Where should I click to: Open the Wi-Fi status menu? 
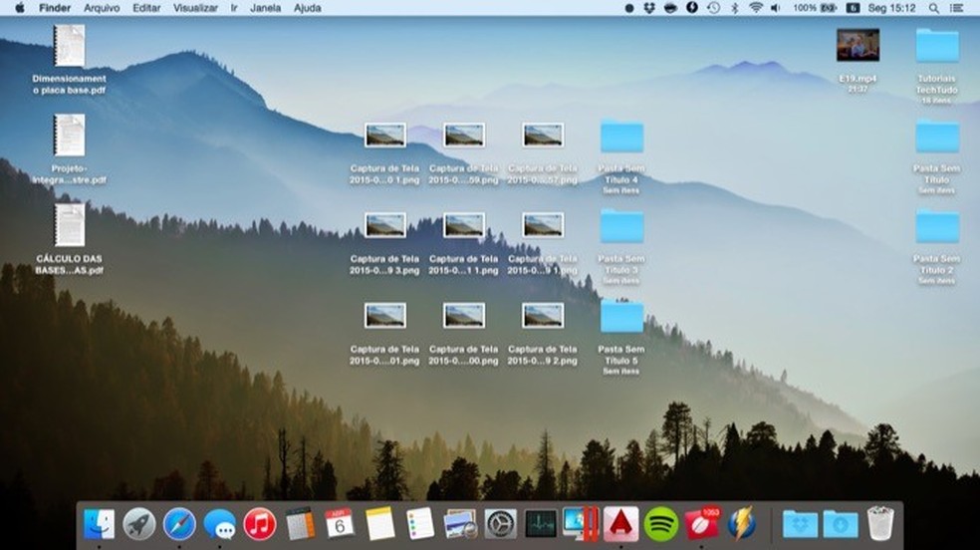point(756,7)
